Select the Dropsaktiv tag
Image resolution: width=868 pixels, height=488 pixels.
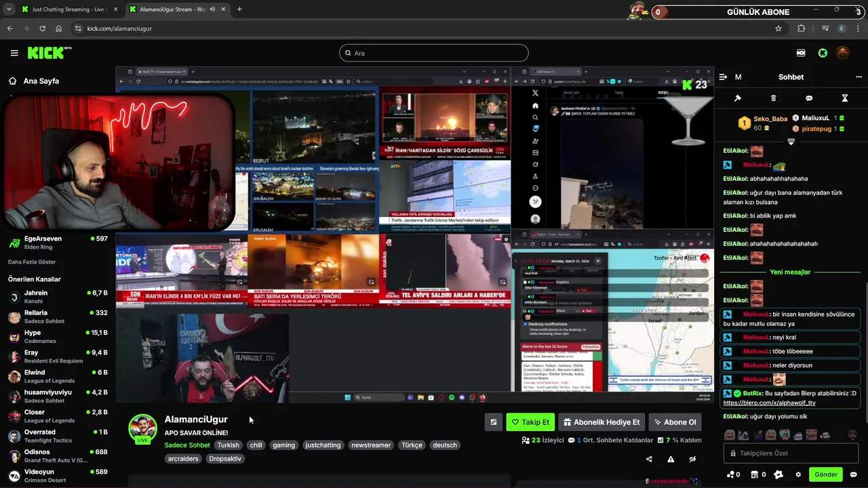click(225, 459)
